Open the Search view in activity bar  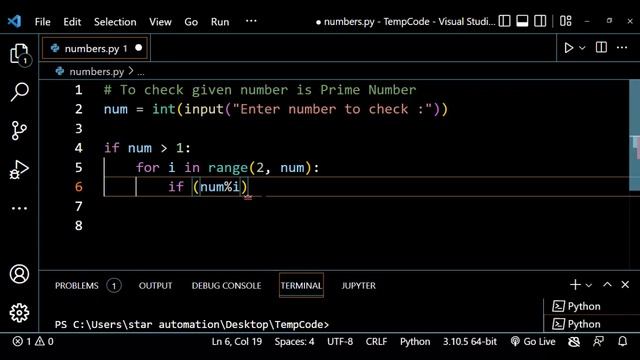pos(19,92)
